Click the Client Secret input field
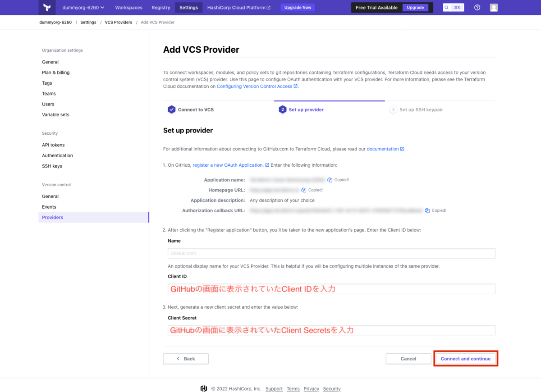 tap(331, 330)
